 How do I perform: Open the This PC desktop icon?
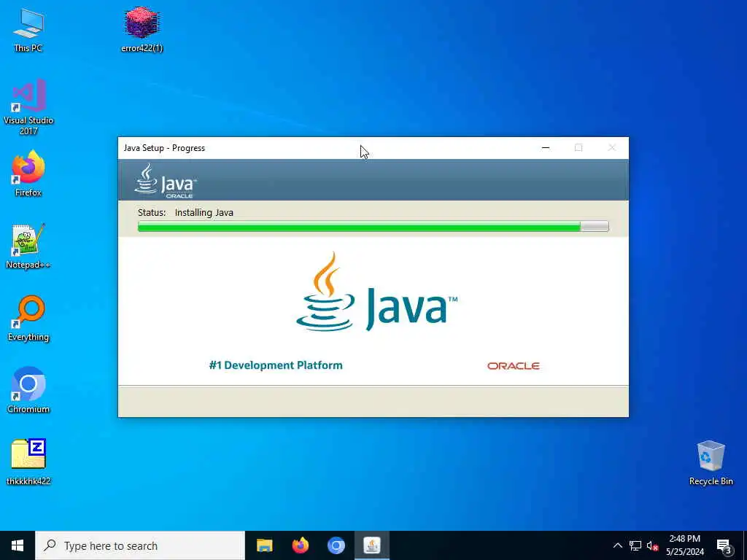(28, 29)
